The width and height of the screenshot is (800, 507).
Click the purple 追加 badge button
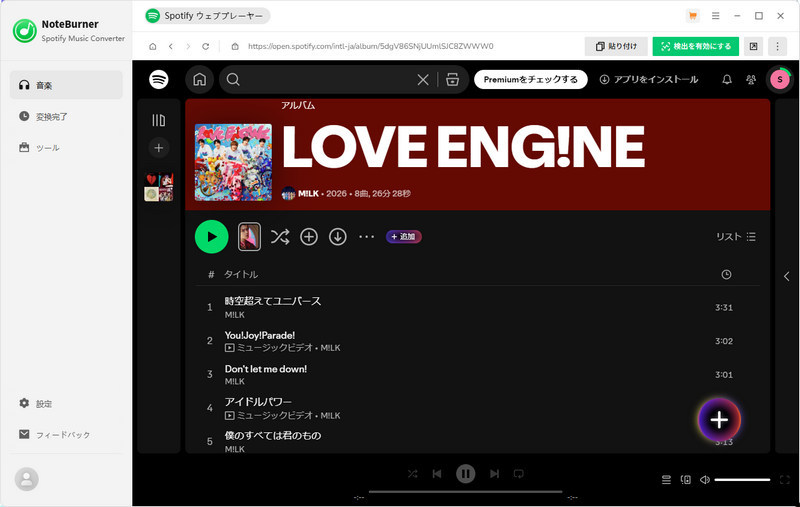404,237
